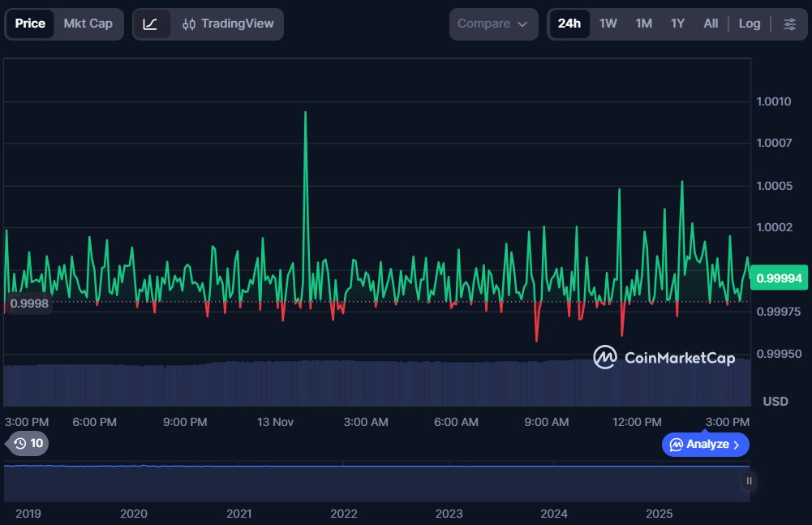Image resolution: width=812 pixels, height=525 pixels.
Task: Choose the 1M time range
Action: 643,24
